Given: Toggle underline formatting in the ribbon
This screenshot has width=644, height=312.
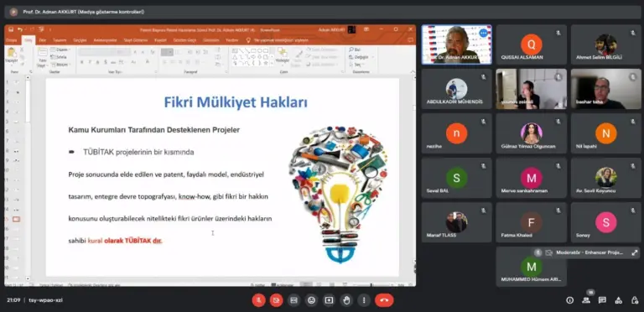Looking at the screenshot, I should point(98,62).
